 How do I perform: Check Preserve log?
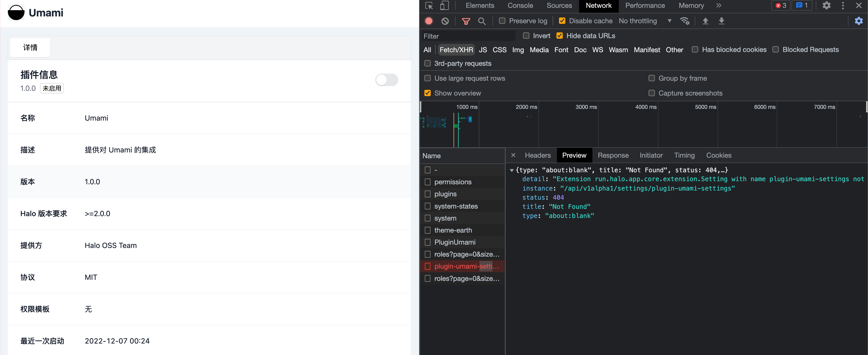coord(502,21)
